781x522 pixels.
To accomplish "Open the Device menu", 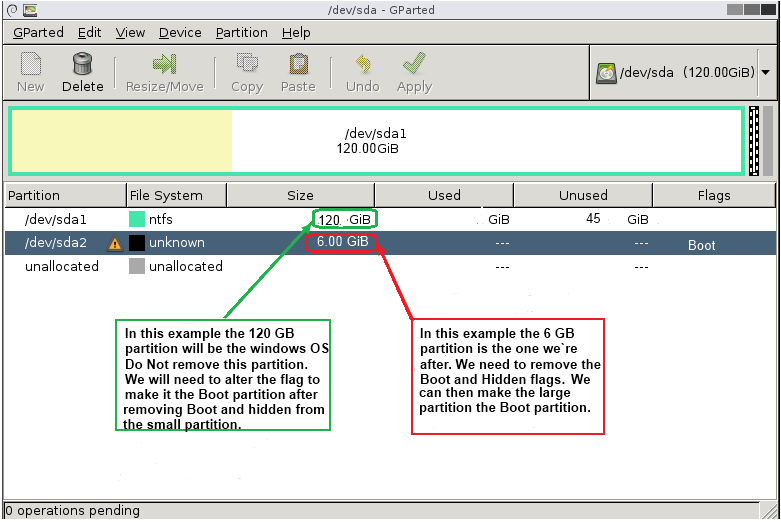I will pyautogui.click(x=180, y=32).
